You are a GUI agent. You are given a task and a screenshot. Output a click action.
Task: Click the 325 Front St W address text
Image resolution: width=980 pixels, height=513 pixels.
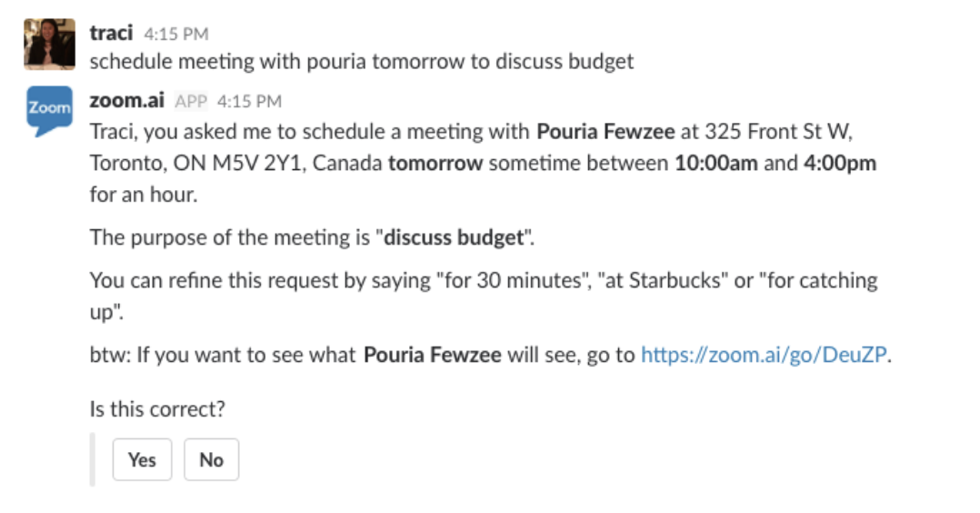[778, 131]
